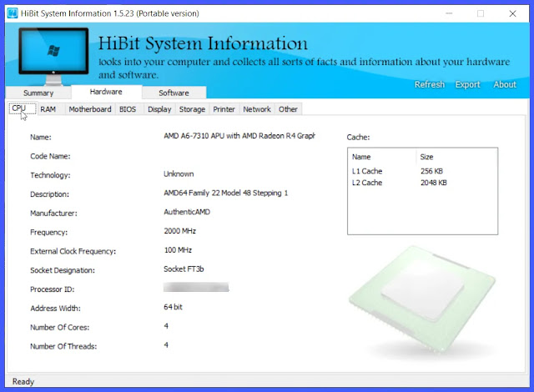Click the Cache list Size column header
This screenshot has width=534, height=392.
click(x=456, y=157)
